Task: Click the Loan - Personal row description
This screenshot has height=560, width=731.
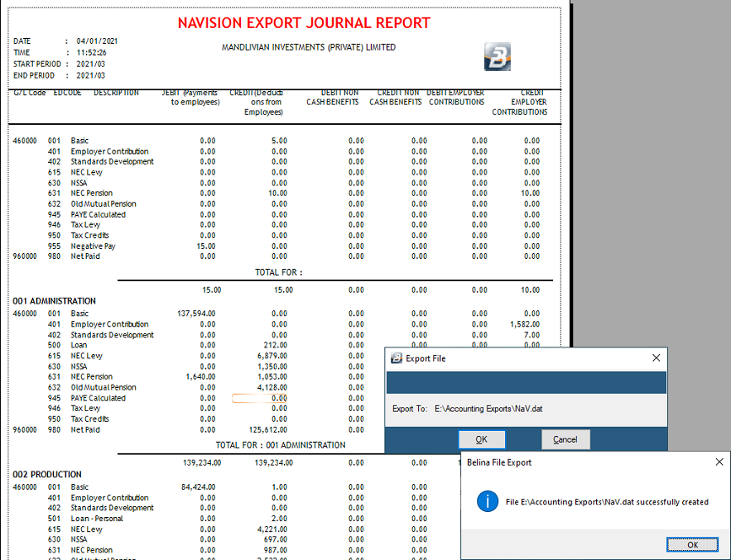Action: (x=96, y=518)
